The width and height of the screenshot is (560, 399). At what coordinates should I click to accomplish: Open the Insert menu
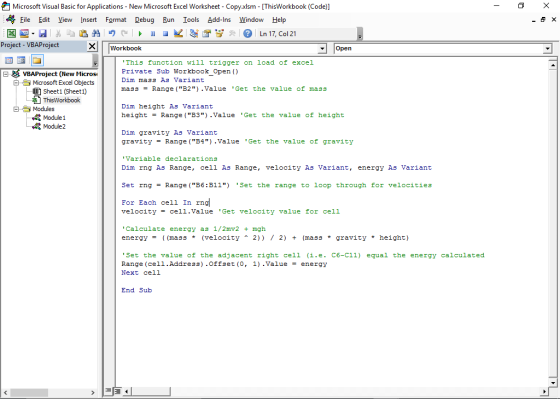89,20
